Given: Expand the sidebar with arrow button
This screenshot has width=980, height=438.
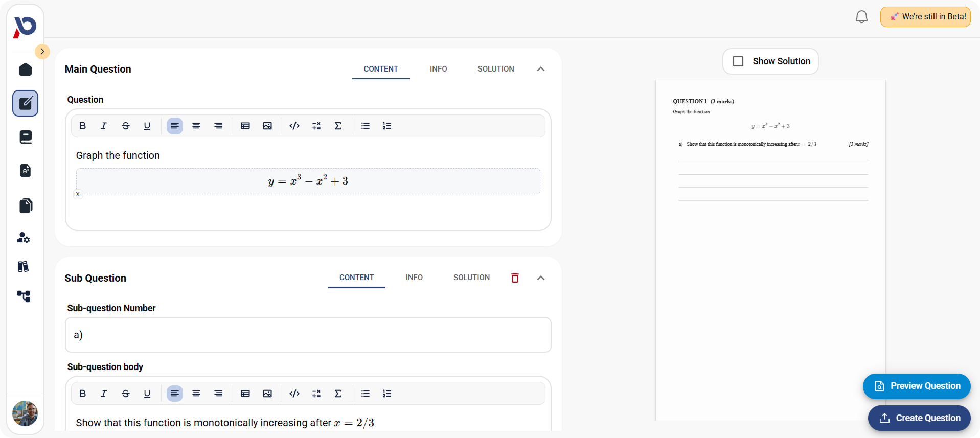Looking at the screenshot, I should 42,52.
